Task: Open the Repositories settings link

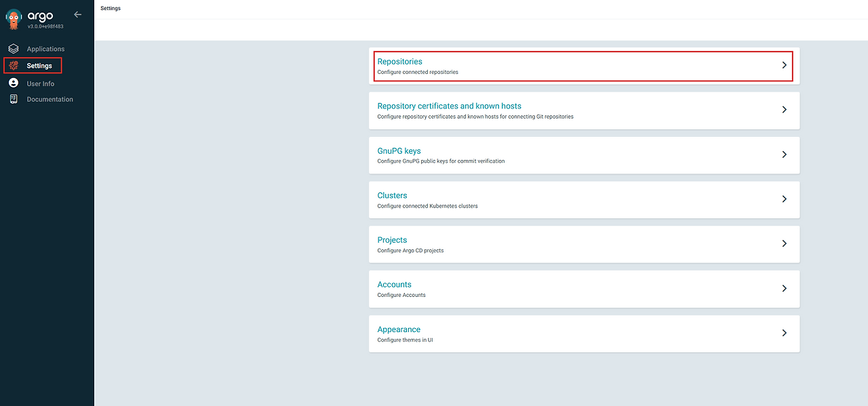Action: point(399,62)
